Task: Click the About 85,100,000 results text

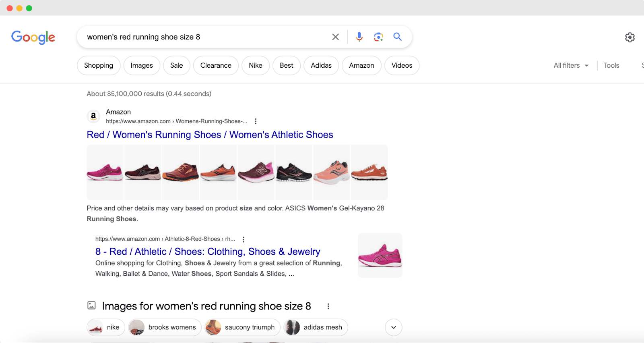Action: point(149,94)
